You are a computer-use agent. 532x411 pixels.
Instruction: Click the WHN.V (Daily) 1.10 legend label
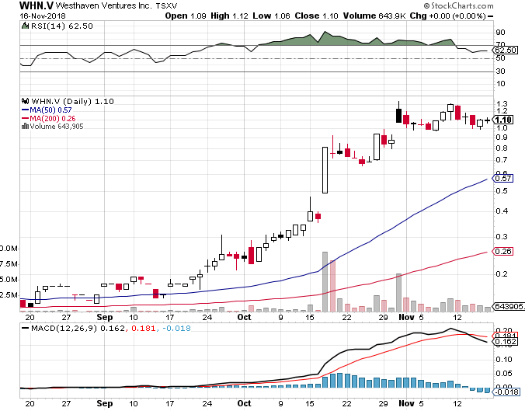coord(72,101)
